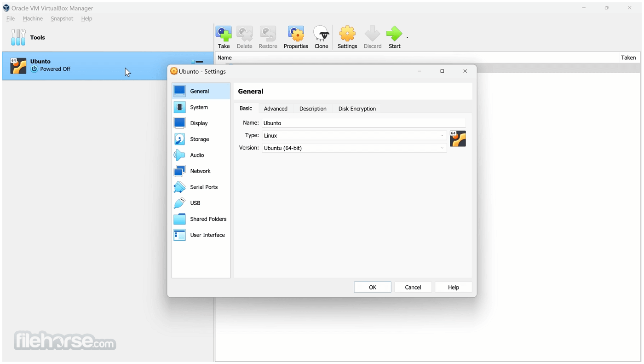The width and height of the screenshot is (644, 364).
Task: Open the Network settings category
Action: point(201,171)
